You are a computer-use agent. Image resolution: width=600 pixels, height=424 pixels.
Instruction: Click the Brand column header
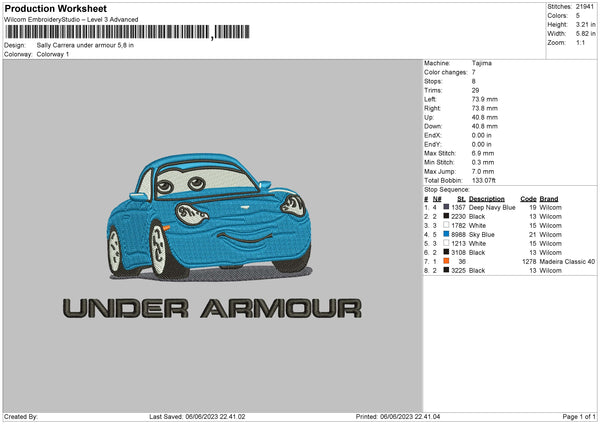coord(549,198)
